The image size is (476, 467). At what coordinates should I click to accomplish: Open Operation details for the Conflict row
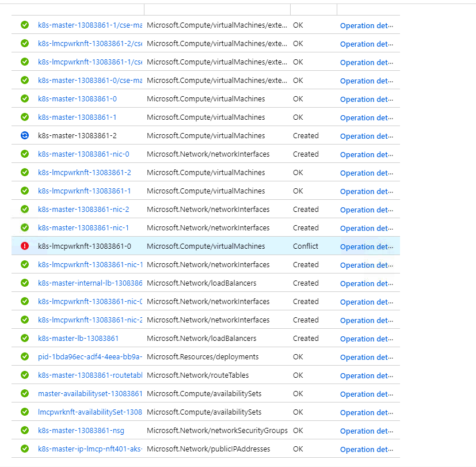(367, 246)
